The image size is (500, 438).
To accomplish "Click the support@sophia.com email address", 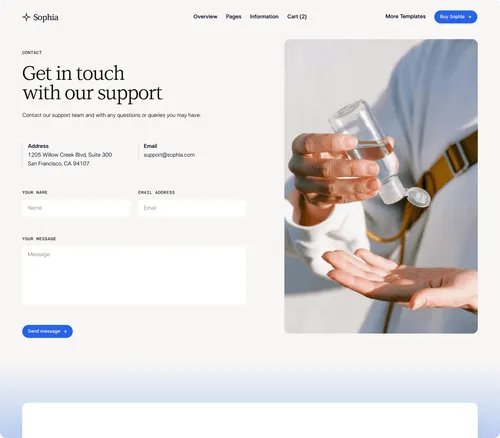I will click(169, 155).
